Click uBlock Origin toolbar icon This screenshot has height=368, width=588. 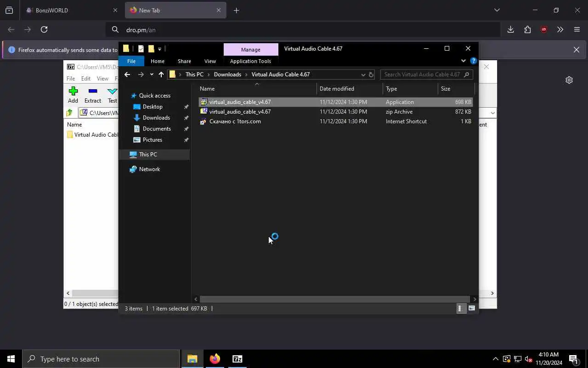[x=544, y=29]
